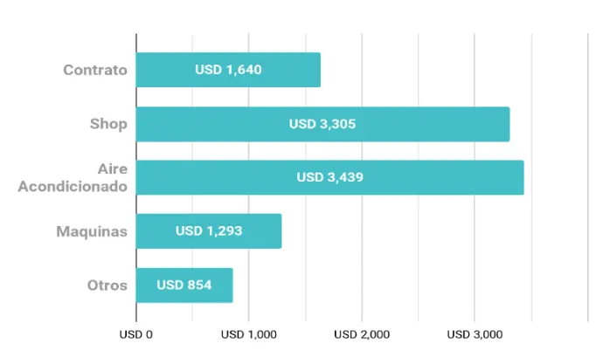This screenshot has height=364, width=603.
Task: Select the Shop bar
Action: [323, 124]
